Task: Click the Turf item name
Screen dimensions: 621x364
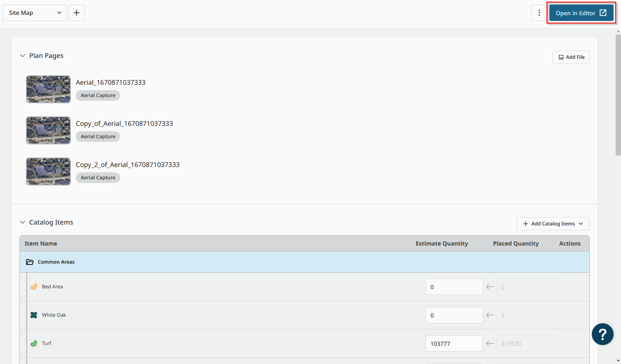Action: tap(47, 343)
